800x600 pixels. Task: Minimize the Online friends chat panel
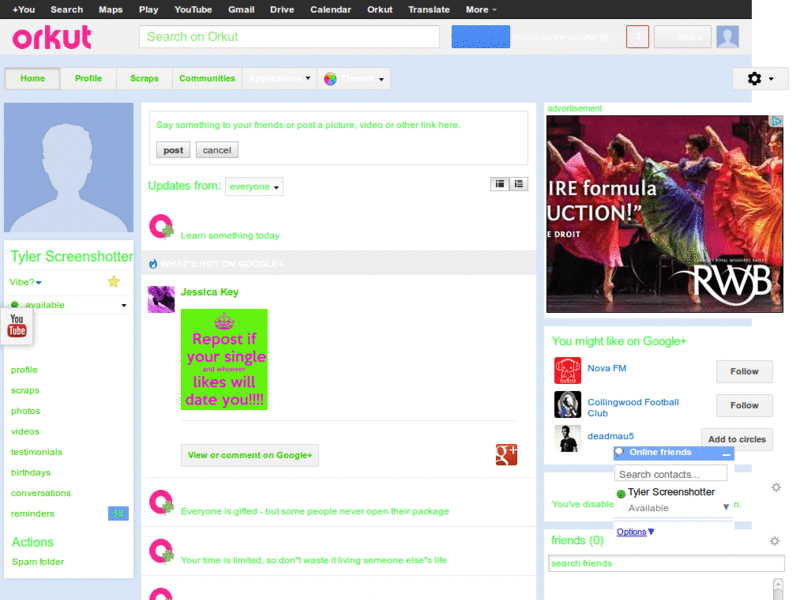pos(727,453)
